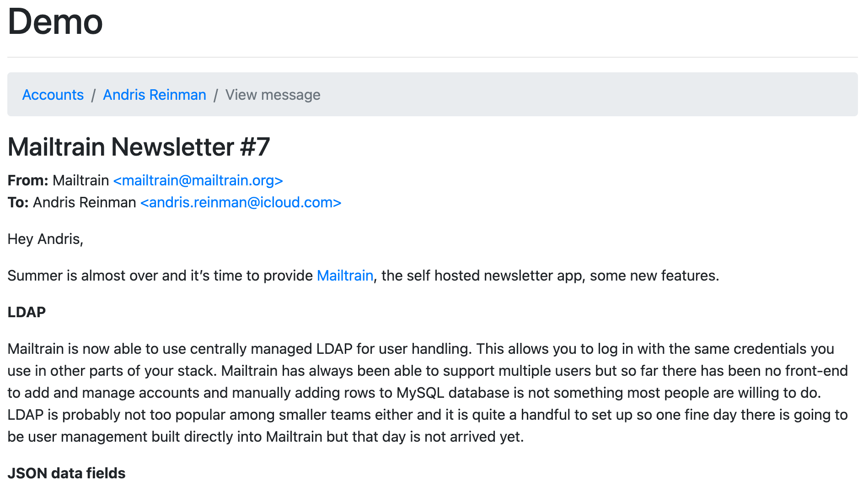The image size is (868, 498).
Task: Open the Mailtrain link in the message body
Action: [x=345, y=276]
